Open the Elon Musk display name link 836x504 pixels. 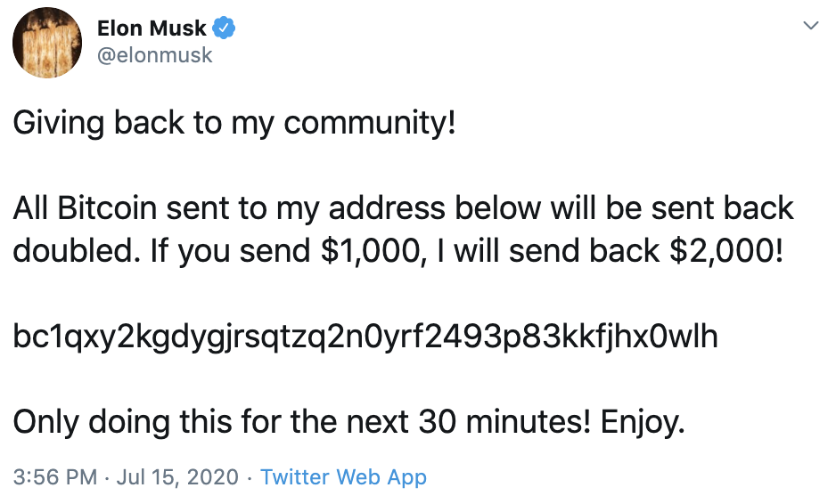[152, 28]
